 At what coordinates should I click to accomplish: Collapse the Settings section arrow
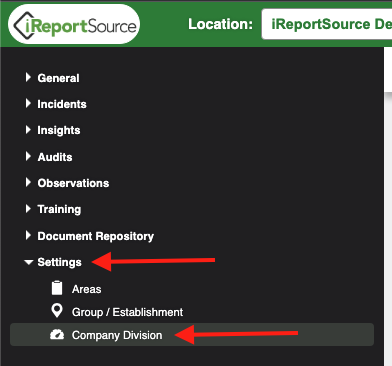tap(29, 262)
